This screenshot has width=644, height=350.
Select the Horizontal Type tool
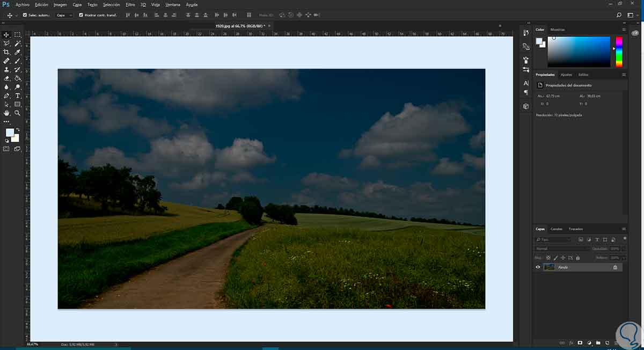[18, 96]
